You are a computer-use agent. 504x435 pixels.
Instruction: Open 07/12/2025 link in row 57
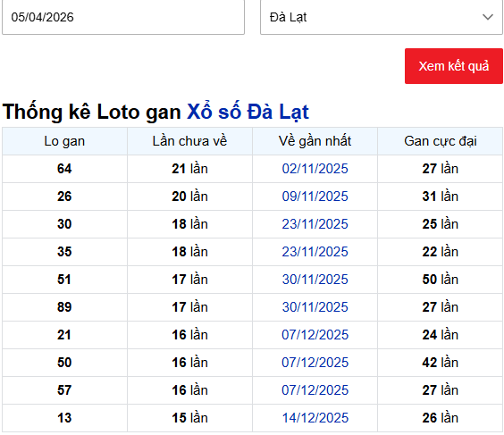[315, 390]
